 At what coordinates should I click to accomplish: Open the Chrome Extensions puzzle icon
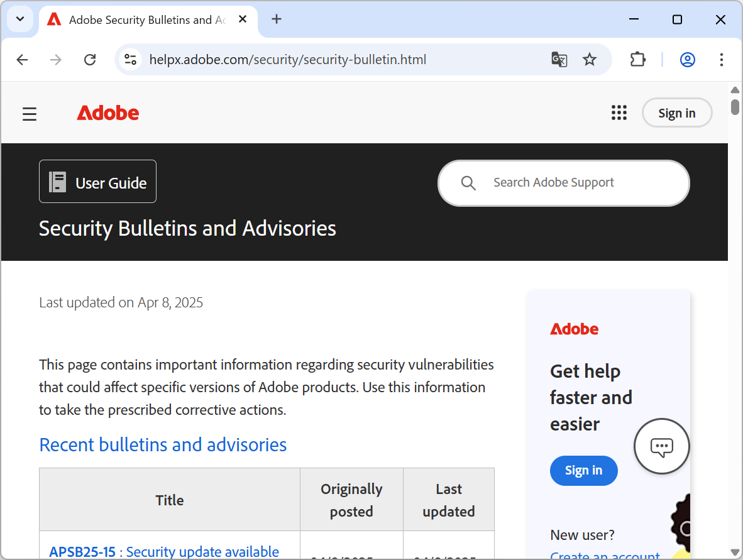(638, 60)
